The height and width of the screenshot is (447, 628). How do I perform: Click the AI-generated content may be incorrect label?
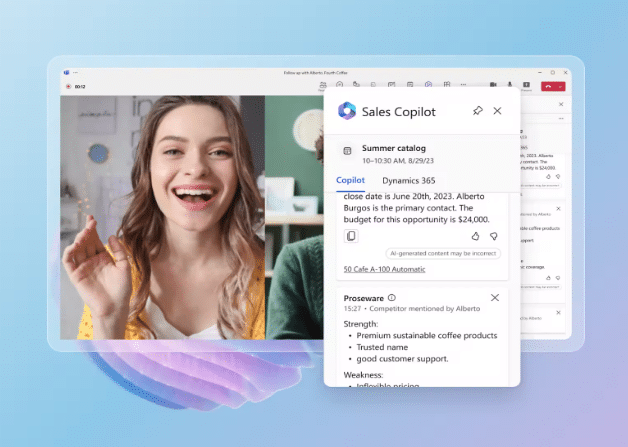tap(443, 254)
